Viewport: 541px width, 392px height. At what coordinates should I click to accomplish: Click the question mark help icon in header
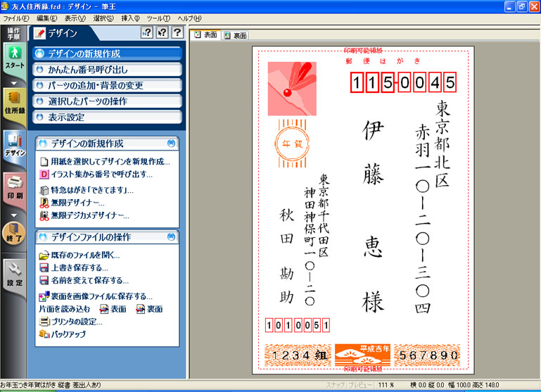[177, 32]
